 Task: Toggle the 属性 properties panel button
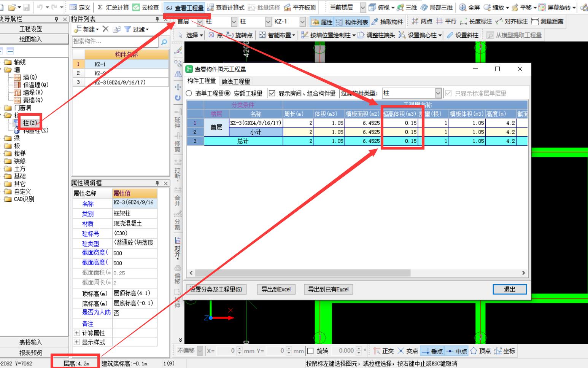point(322,22)
